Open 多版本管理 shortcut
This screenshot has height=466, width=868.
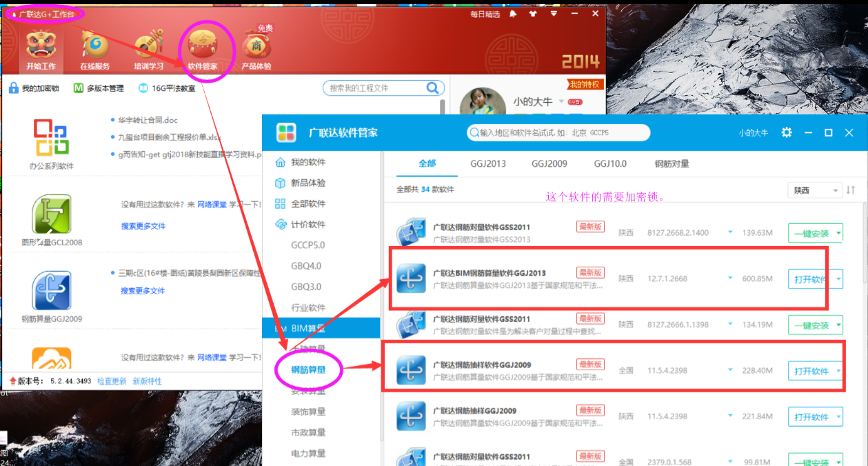pos(99,88)
